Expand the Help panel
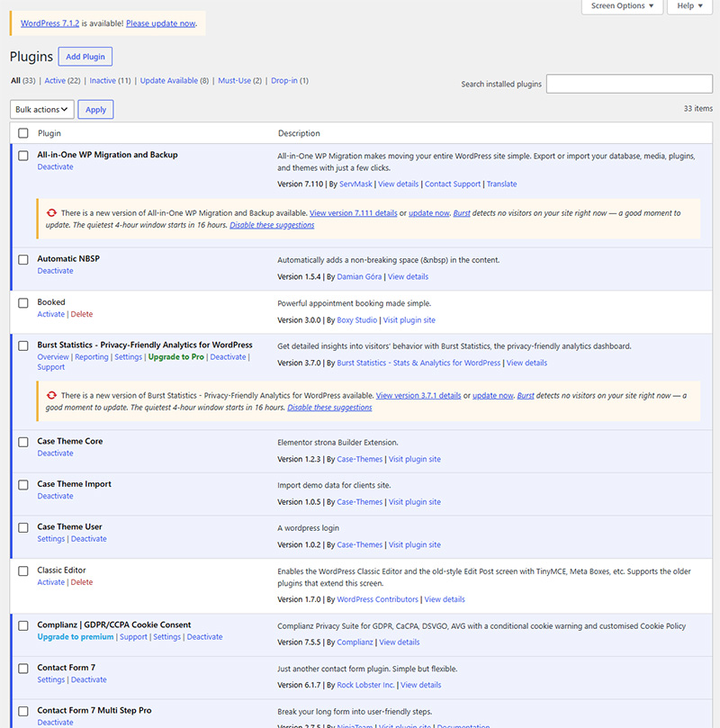This screenshot has height=728, width=720. [x=689, y=6]
